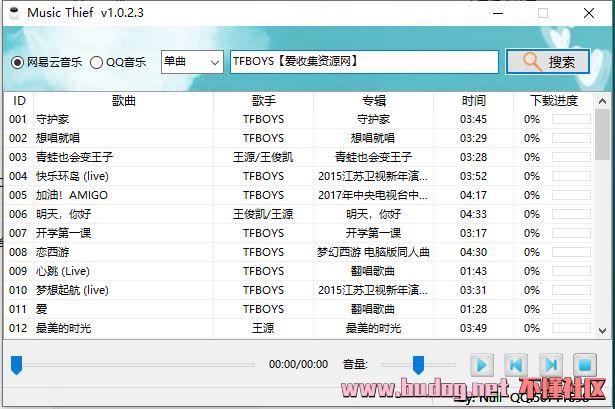Click duration 03:45 in row 001

tap(473, 119)
